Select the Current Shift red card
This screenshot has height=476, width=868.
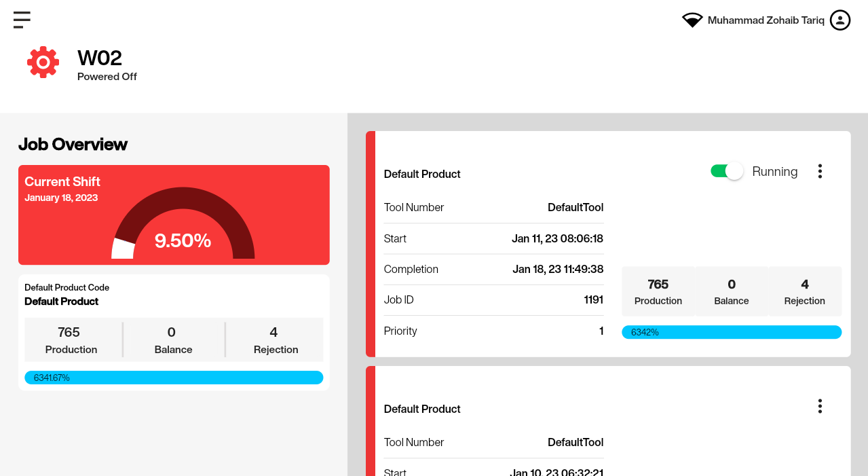pyautogui.click(x=174, y=215)
